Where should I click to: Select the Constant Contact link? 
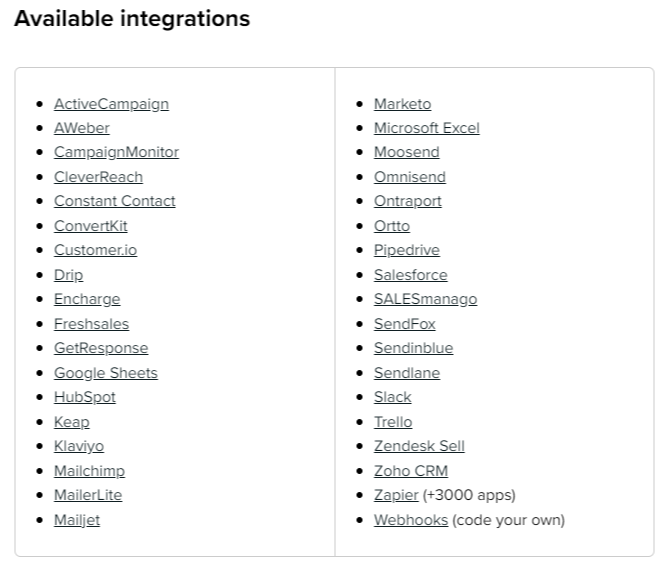[115, 201]
